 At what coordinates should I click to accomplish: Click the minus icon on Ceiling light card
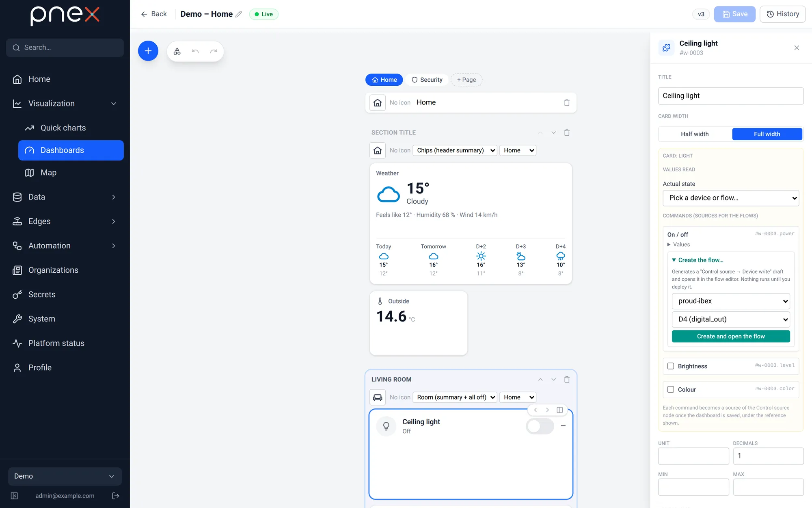click(563, 426)
